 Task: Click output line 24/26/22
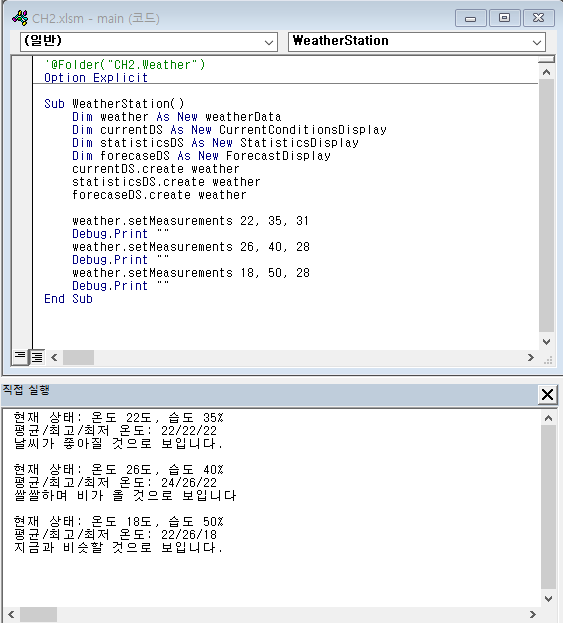coord(115,483)
